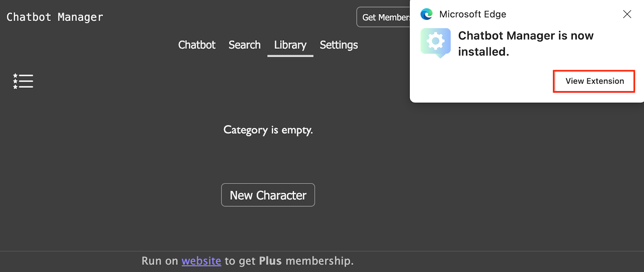Click the 'Run on' footer text
This screenshot has height=272, width=644.
[x=160, y=261]
